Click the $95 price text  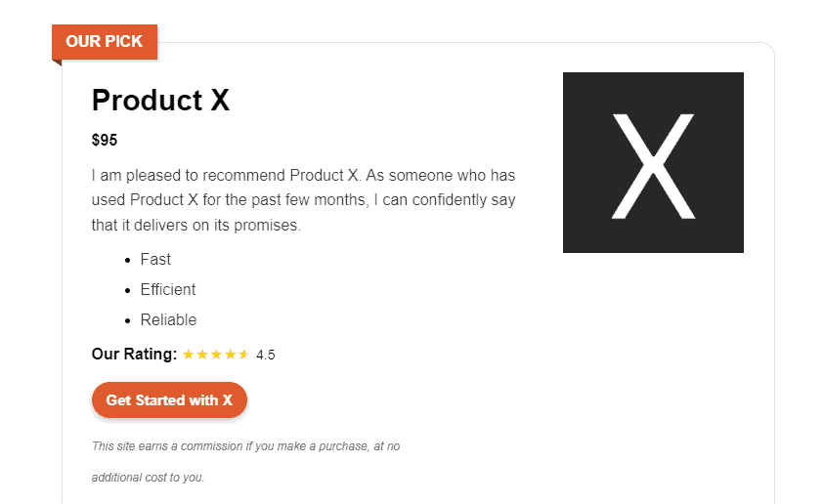point(105,140)
